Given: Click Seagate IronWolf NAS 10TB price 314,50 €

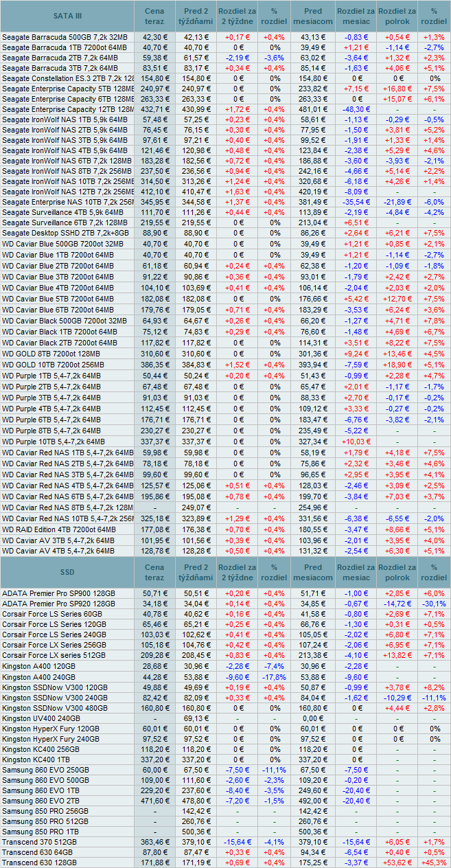Looking at the screenshot, I should [155, 181].
